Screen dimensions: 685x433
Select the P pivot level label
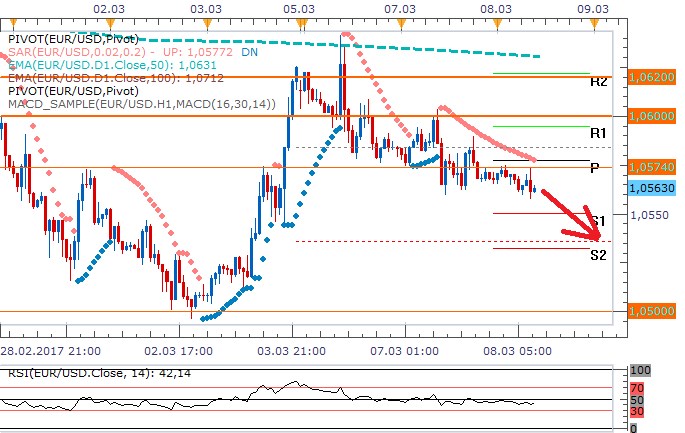point(595,169)
